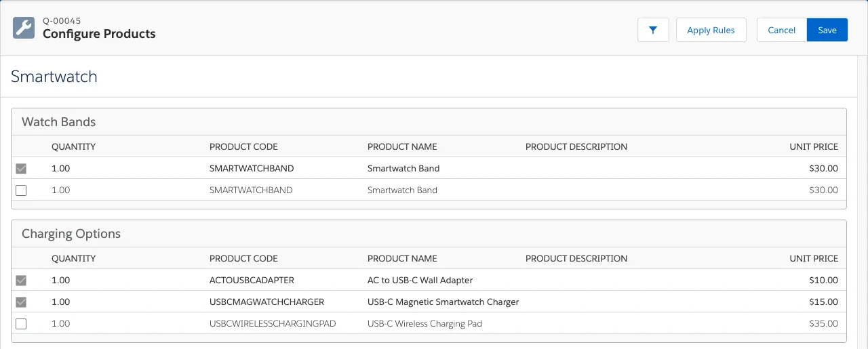Click the Watch Bands section header

pos(58,122)
